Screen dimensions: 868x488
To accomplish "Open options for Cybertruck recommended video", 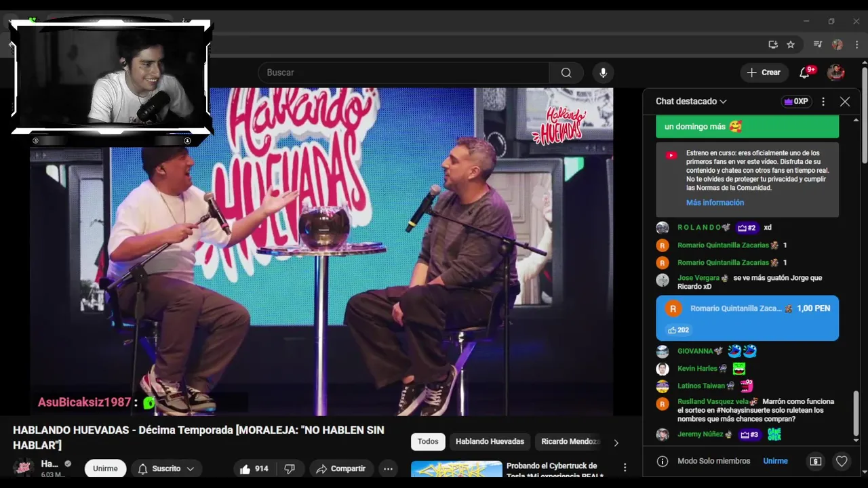I will (x=625, y=468).
